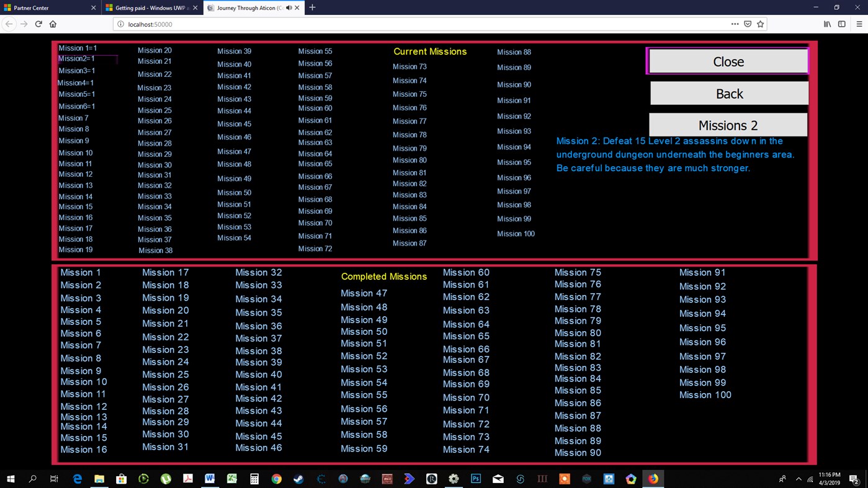Select Mission 90 in the completed missions list
868x488 pixels.
click(578, 453)
